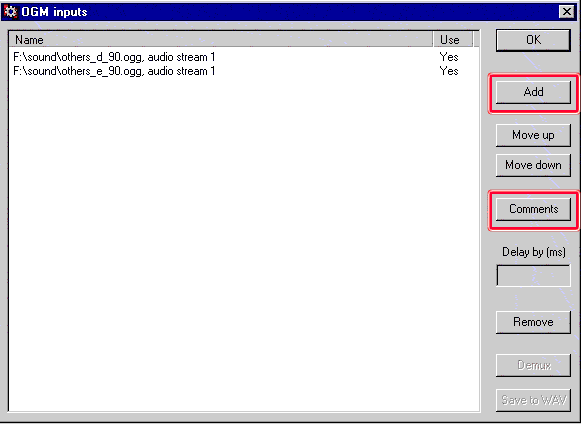Click the Save to WAV button
581x424 pixels.
tap(533, 400)
